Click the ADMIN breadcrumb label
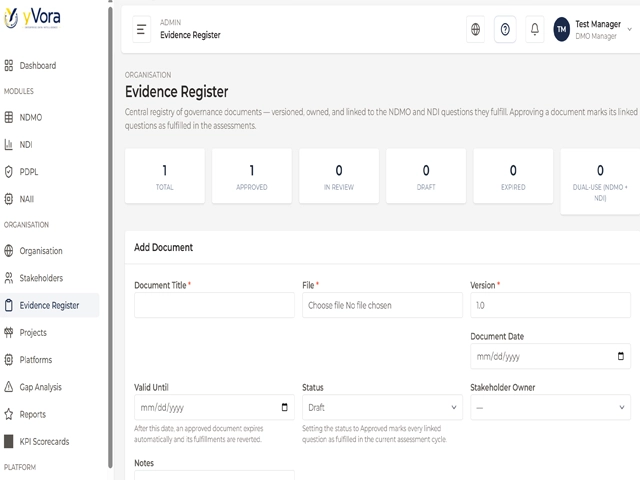 click(170, 22)
